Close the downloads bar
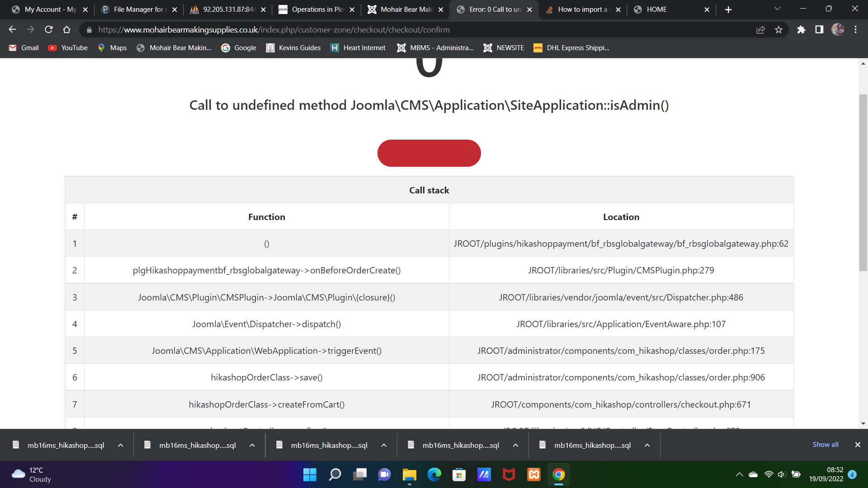The height and width of the screenshot is (488, 868). point(858,445)
